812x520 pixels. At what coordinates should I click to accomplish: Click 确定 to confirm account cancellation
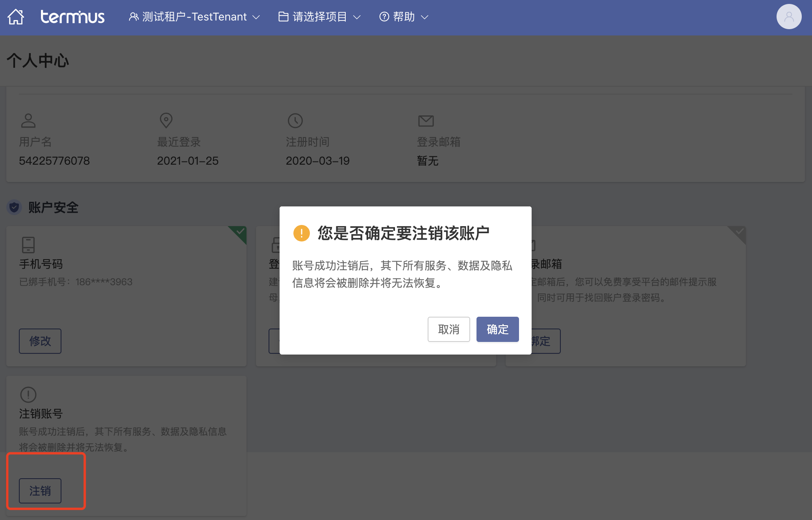[x=497, y=329]
